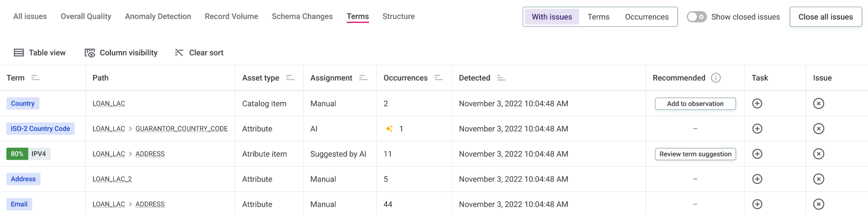Dismiss the issue in the IPV4 row
The image size is (868, 215).
pos(818,154)
